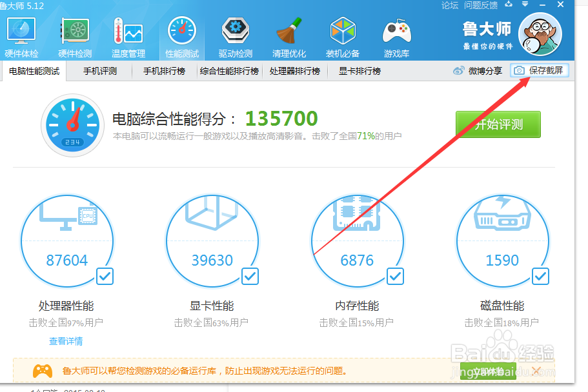The image size is (588, 392).
Task: Open the 游戏库 gamepad icon
Action: (396, 37)
